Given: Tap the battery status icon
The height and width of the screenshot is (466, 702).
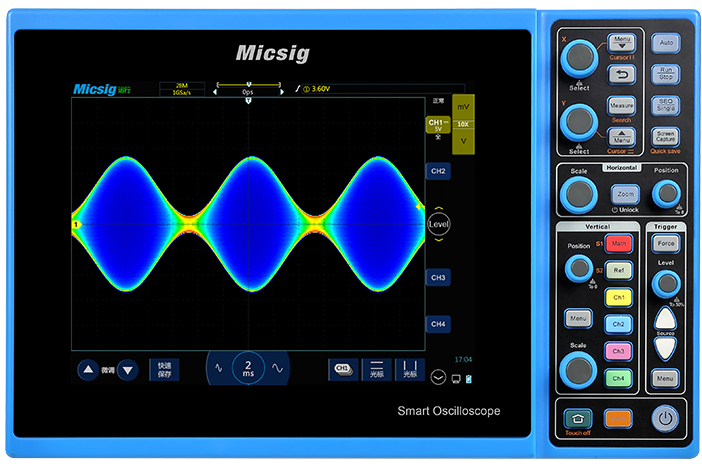Looking at the screenshot, I should pyautogui.click(x=469, y=379).
